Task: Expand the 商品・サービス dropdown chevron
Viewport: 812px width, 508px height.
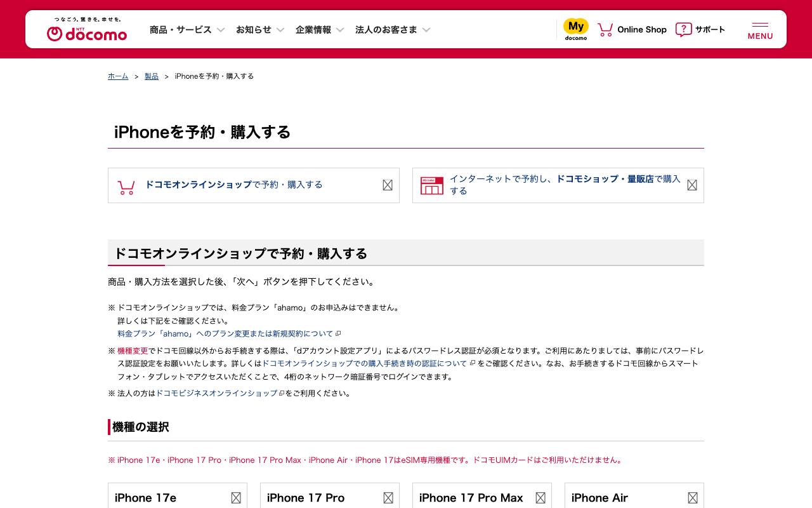Action: [221, 30]
